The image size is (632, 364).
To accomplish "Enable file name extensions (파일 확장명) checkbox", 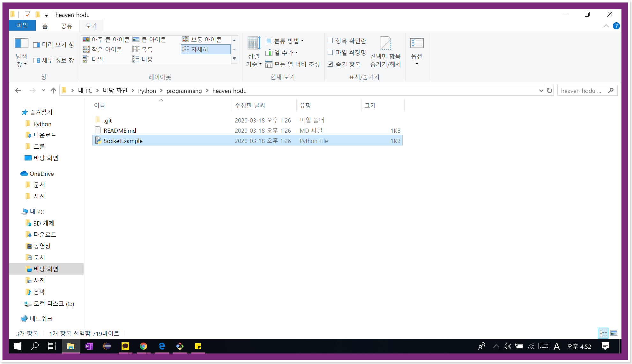I will [x=331, y=52].
